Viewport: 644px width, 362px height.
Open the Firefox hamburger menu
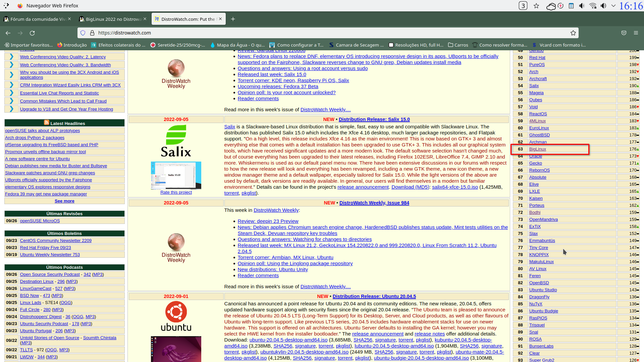(636, 33)
